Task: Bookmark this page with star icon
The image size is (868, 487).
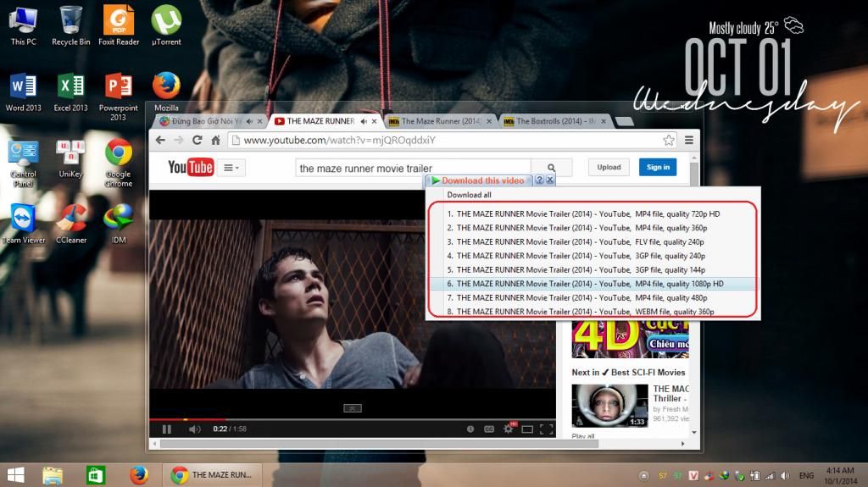Action: click(669, 140)
